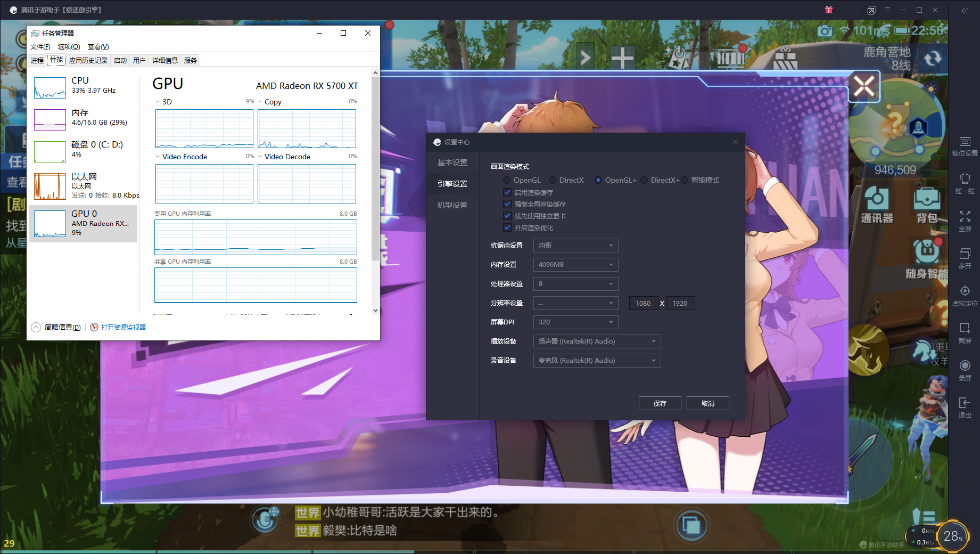Click the gift icon in emulator title bar
This screenshot has height=554, width=980.
[x=829, y=10]
